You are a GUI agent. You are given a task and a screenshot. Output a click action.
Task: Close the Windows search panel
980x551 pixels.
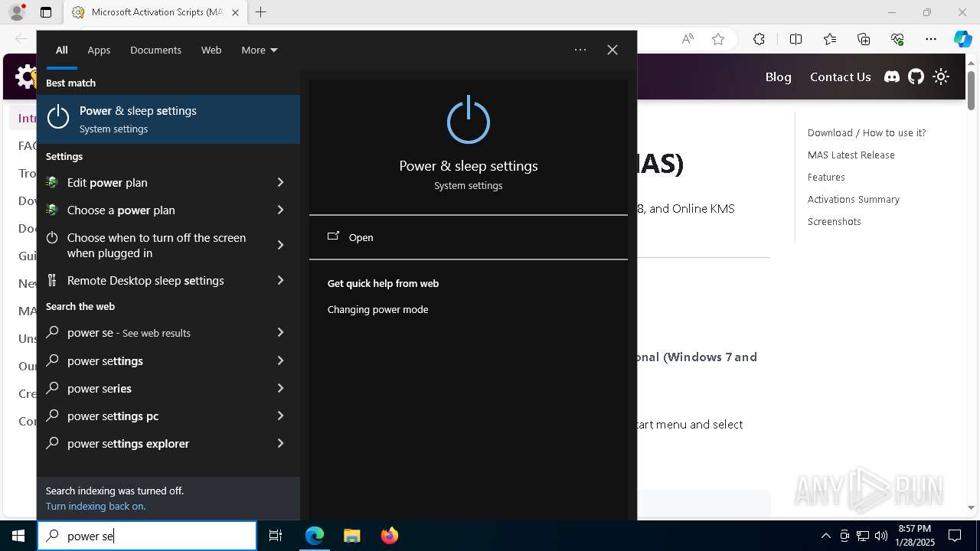[612, 50]
